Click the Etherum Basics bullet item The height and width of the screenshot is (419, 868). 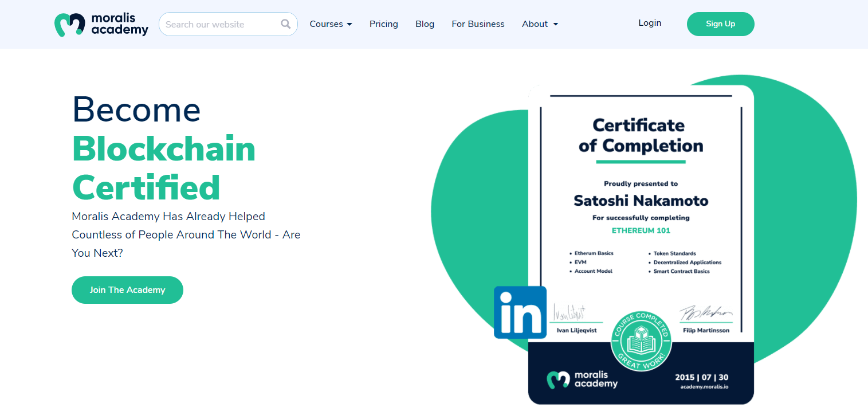(594, 253)
